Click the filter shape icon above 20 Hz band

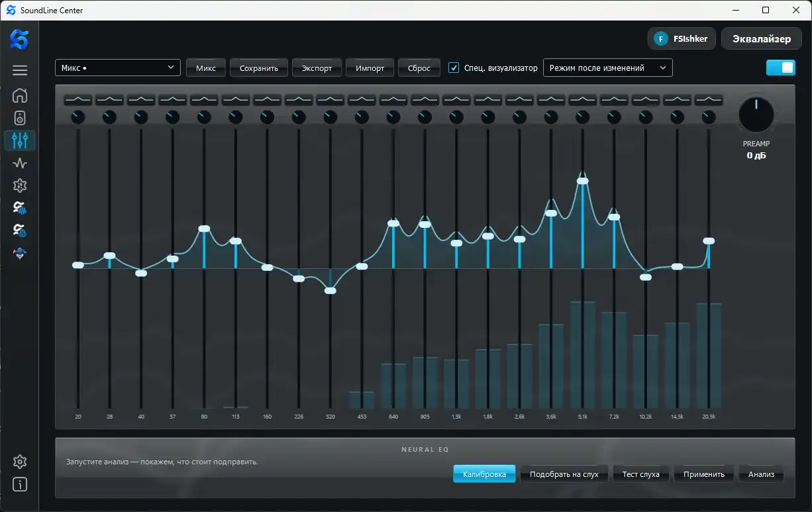point(78,99)
